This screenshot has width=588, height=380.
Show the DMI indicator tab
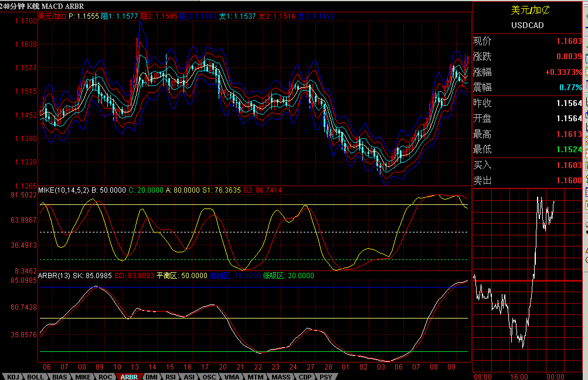(151, 376)
